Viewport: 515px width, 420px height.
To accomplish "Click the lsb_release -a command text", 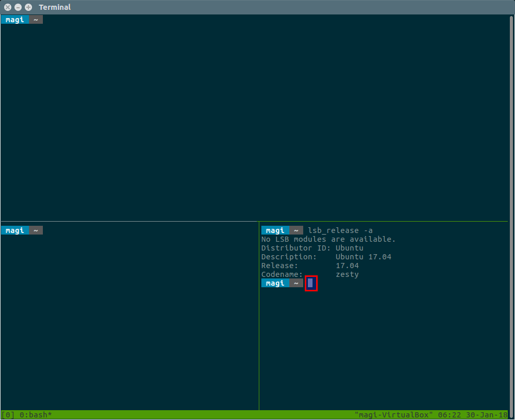I will click(340, 230).
